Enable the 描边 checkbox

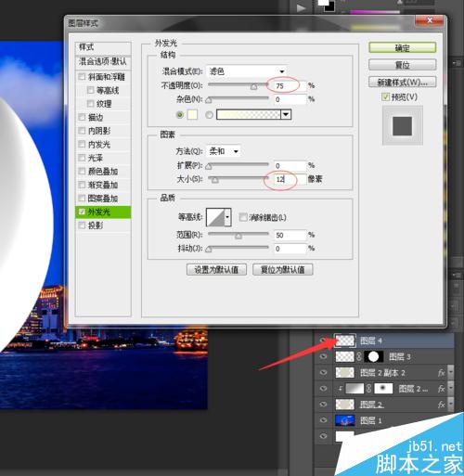point(82,117)
